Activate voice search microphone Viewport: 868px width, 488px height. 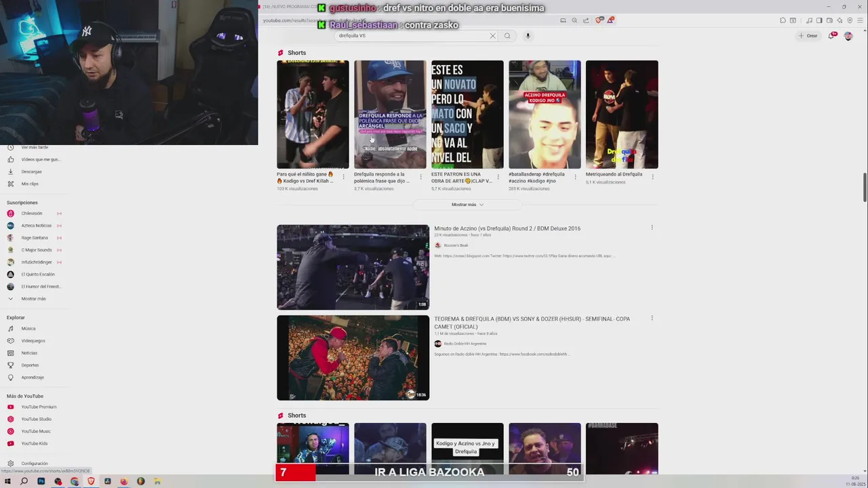[x=528, y=35]
